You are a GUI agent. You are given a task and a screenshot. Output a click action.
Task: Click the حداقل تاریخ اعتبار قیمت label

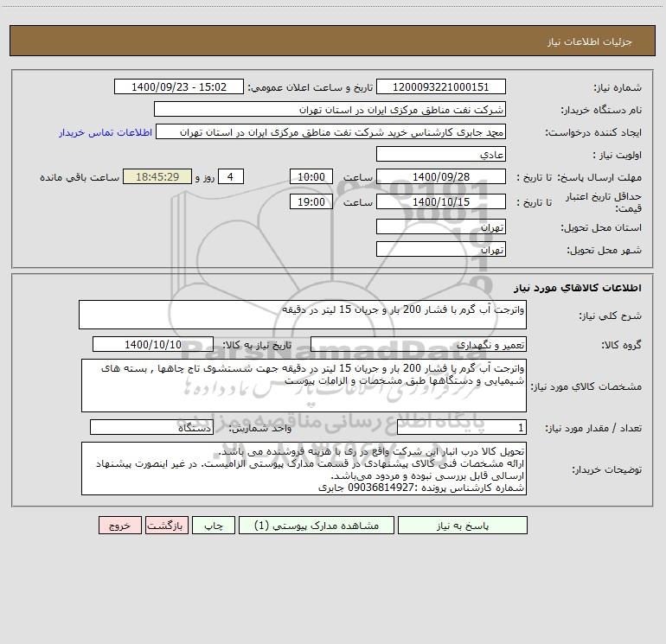pos(604,202)
